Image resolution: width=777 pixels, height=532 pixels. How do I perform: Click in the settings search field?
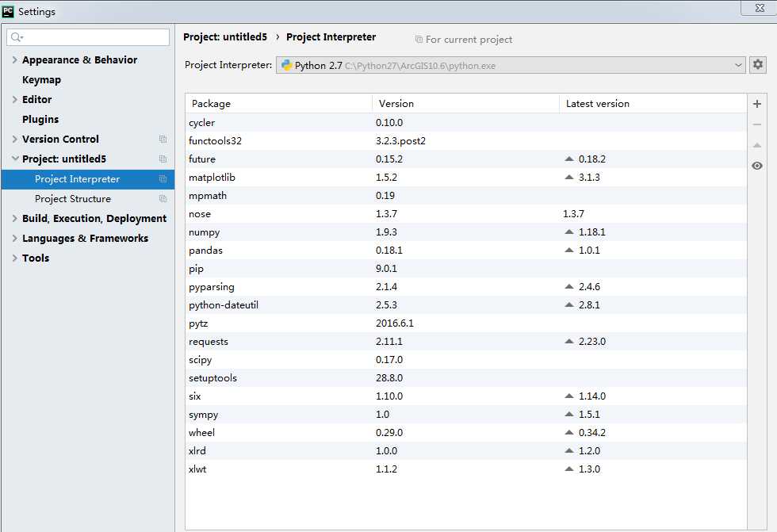[x=88, y=37]
